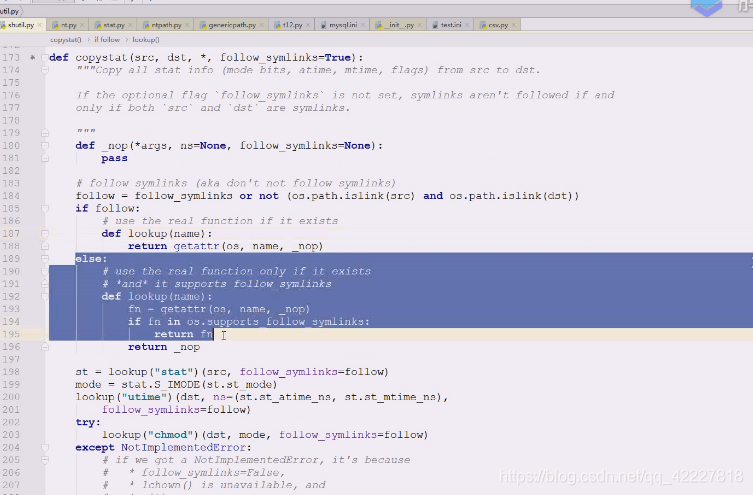Collapse the copystat function at line 173
753x495 pixels.
pos(45,58)
